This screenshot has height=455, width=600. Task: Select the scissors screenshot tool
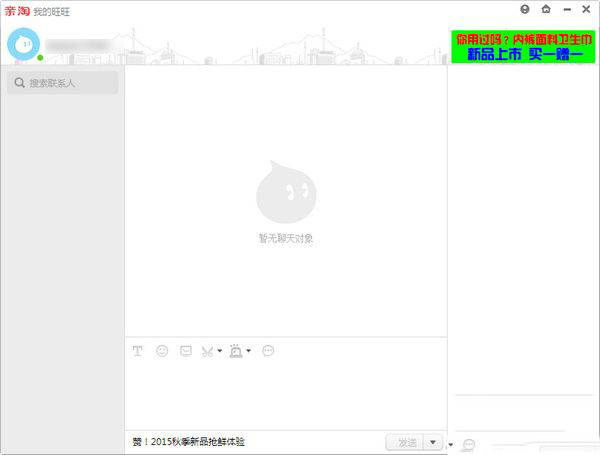pyautogui.click(x=207, y=351)
